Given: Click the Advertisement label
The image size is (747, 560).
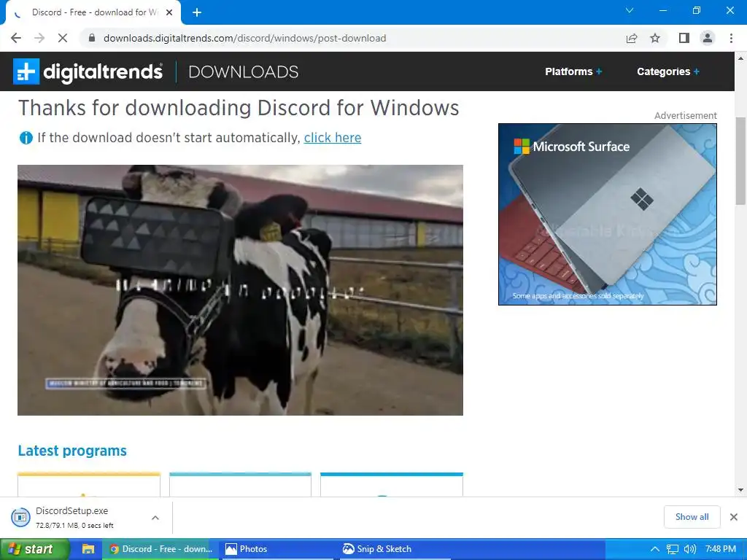Looking at the screenshot, I should (685, 116).
